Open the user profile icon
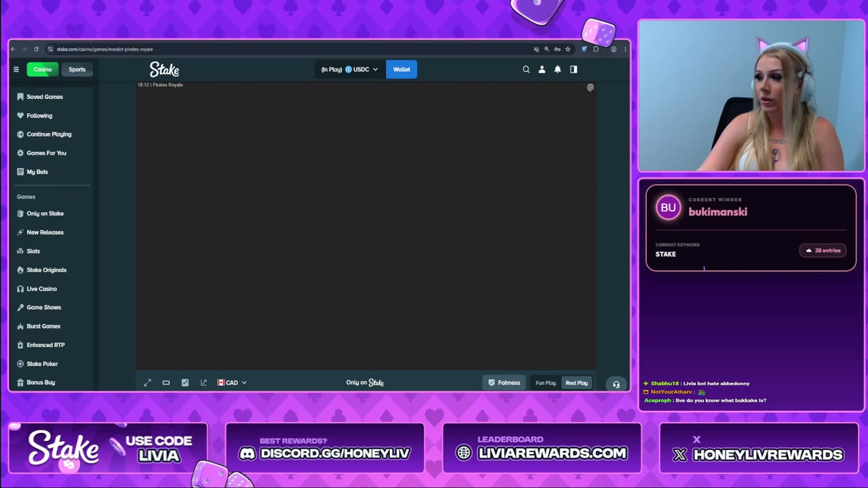Image resolution: width=868 pixels, height=488 pixels. tap(542, 69)
